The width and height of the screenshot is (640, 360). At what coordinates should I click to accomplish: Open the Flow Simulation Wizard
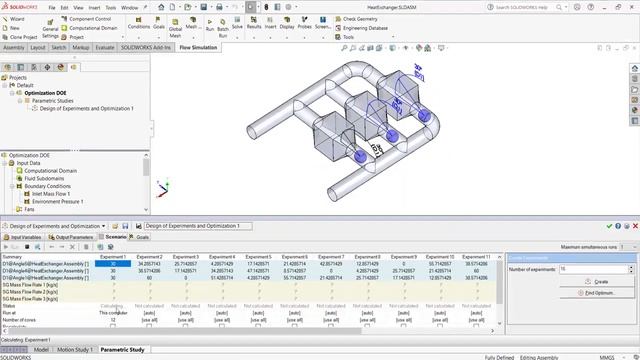pos(13,19)
